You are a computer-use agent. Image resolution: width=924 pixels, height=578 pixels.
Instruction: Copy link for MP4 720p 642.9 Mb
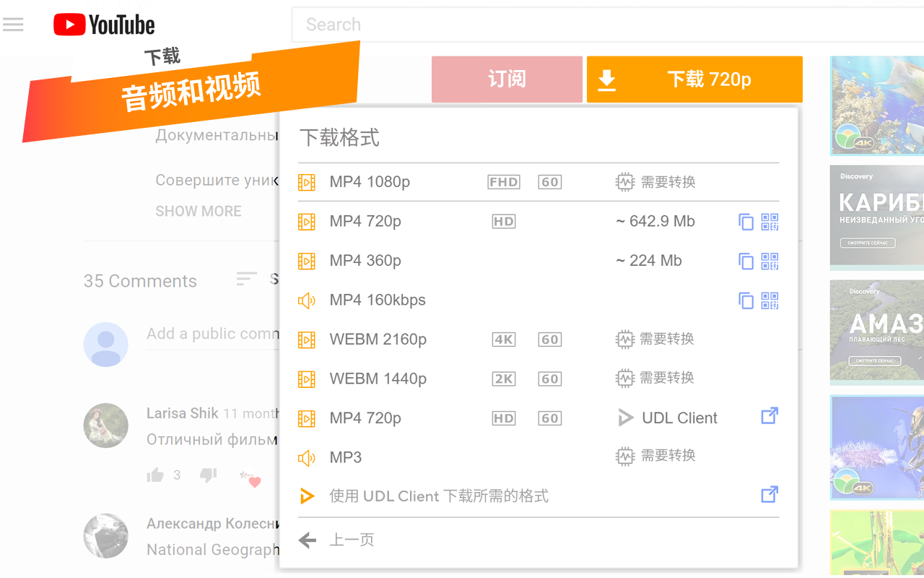pyautogui.click(x=746, y=222)
